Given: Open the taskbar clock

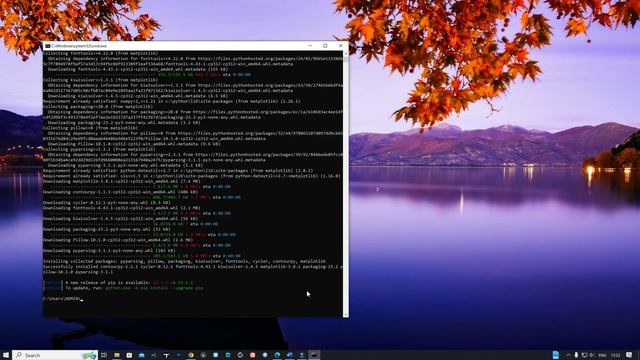Looking at the screenshot, I should 616,355.
